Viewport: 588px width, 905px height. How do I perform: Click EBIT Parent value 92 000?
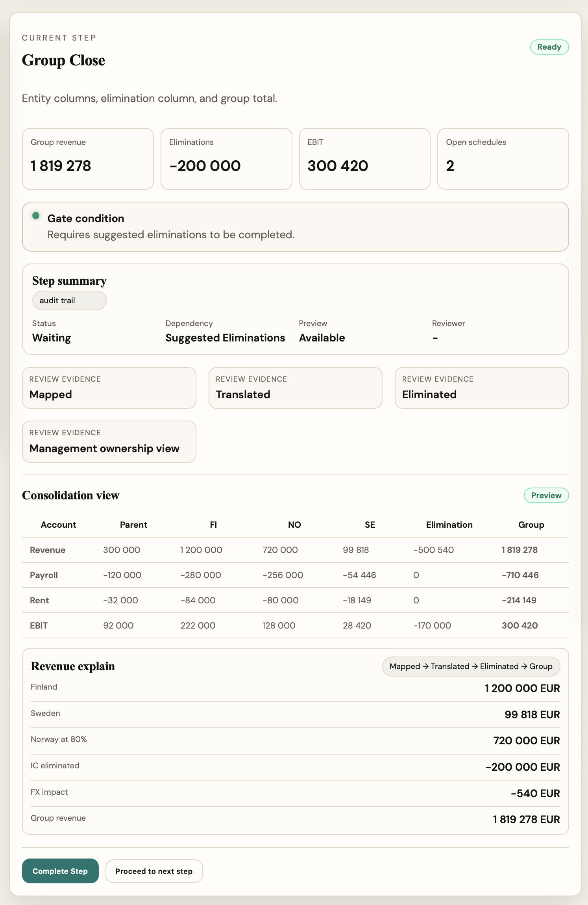point(118,625)
